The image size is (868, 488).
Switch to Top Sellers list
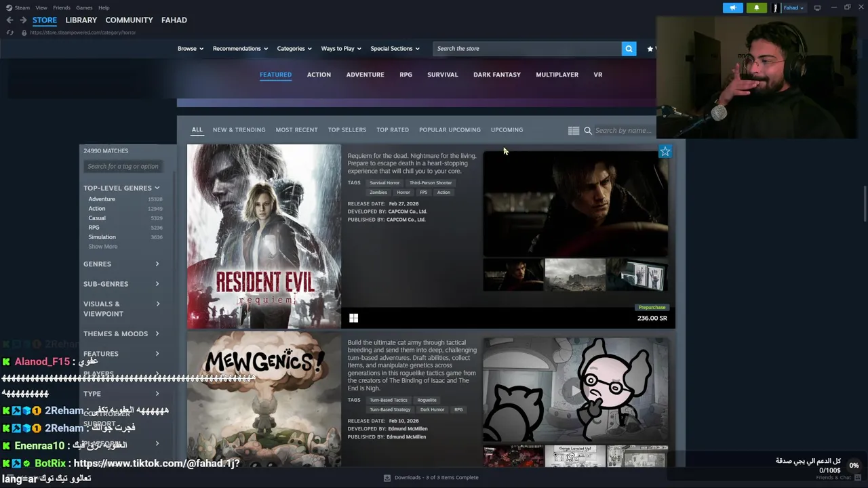347,130
